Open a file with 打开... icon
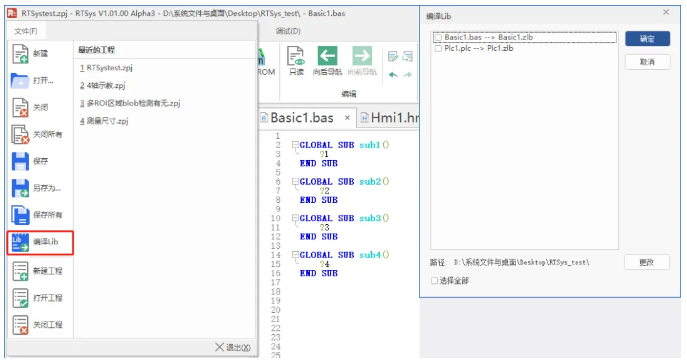The height and width of the screenshot is (363, 687). pos(20,81)
